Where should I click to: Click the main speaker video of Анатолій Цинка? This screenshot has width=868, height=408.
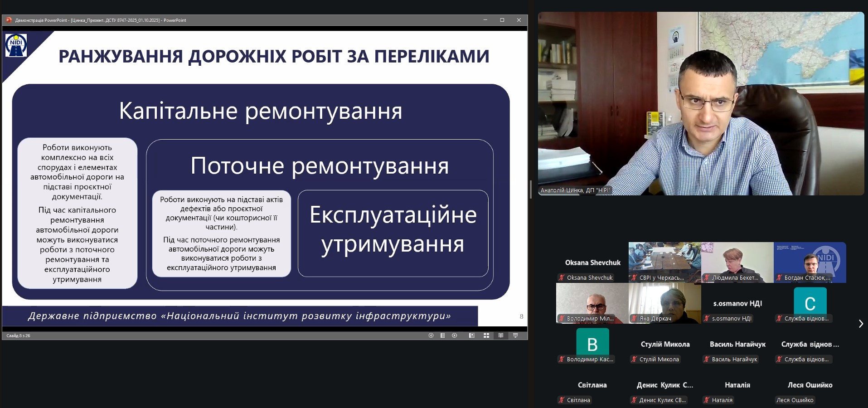pos(701,103)
